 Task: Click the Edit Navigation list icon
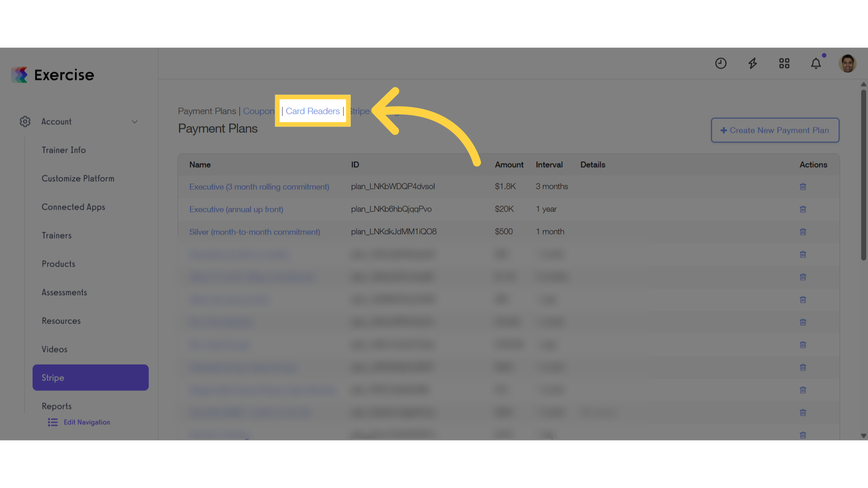click(53, 422)
